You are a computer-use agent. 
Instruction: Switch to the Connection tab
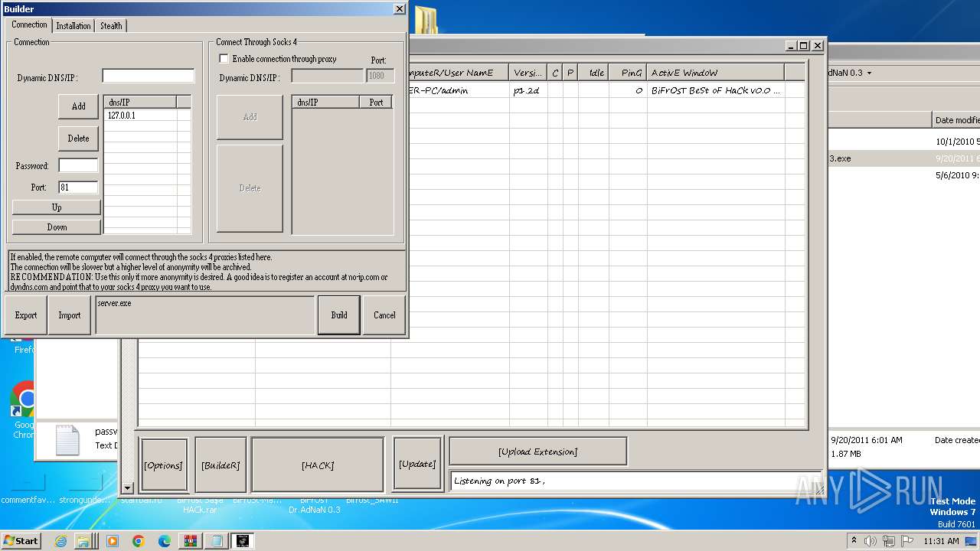point(29,25)
